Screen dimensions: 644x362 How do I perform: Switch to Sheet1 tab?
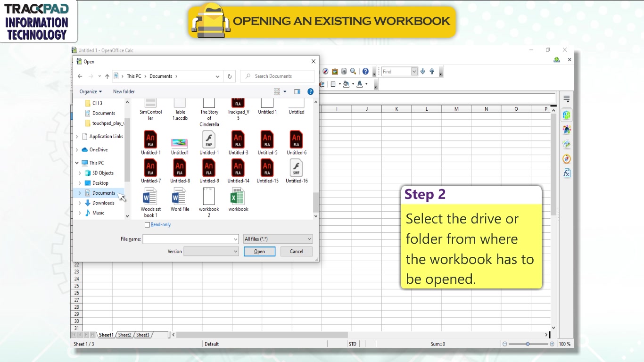pyautogui.click(x=106, y=335)
